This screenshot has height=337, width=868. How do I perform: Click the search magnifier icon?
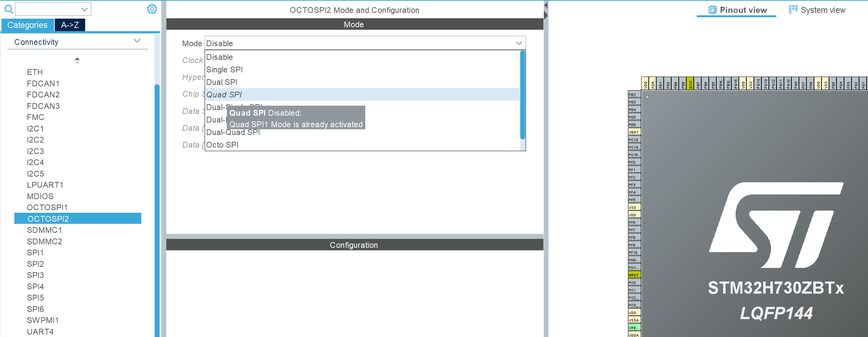click(x=9, y=9)
